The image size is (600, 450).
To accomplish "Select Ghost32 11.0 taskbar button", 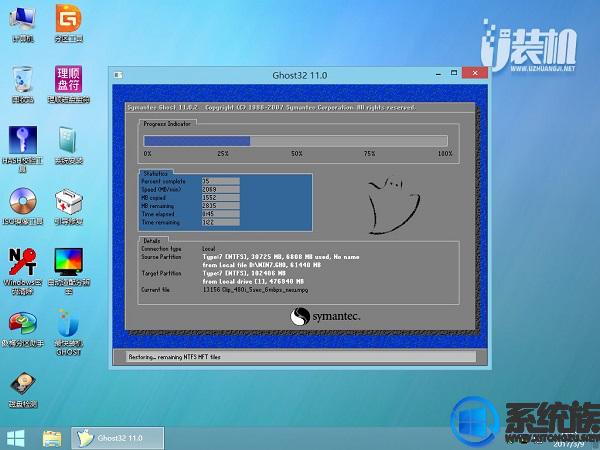I will (109, 437).
